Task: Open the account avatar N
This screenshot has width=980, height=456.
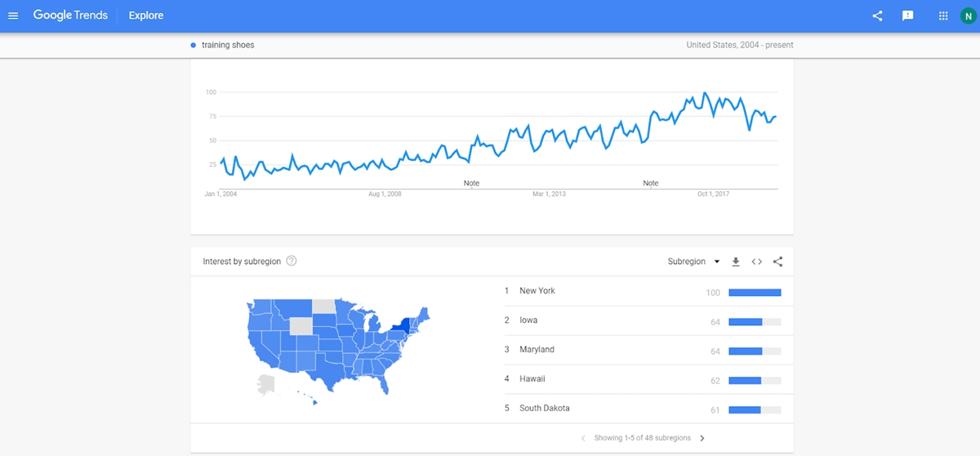Action: coord(968,16)
